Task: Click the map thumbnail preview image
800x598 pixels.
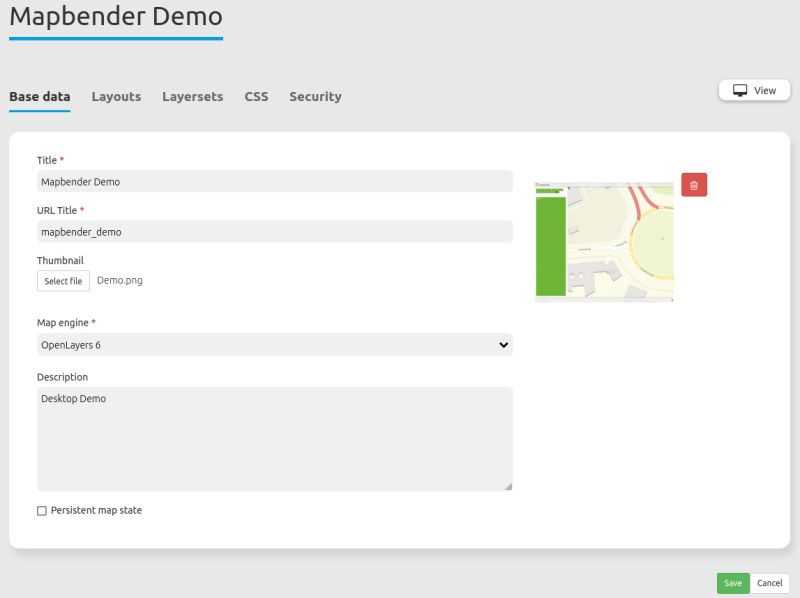Action: coord(603,240)
